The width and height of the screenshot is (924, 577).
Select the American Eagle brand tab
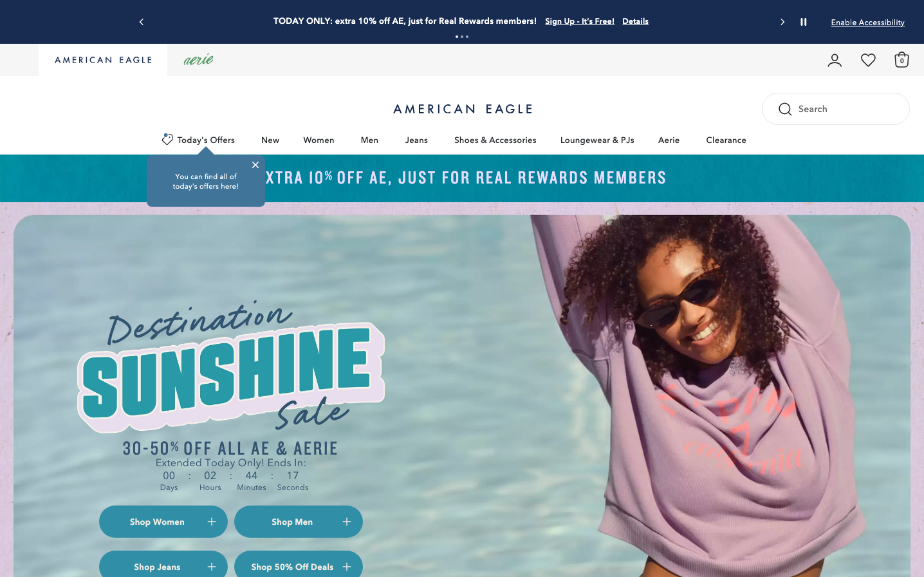pos(103,60)
